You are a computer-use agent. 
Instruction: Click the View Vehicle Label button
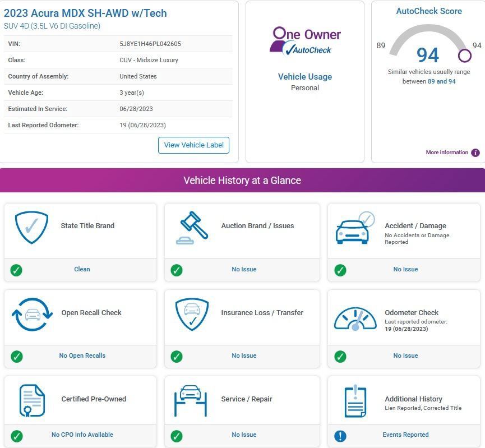[193, 145]
